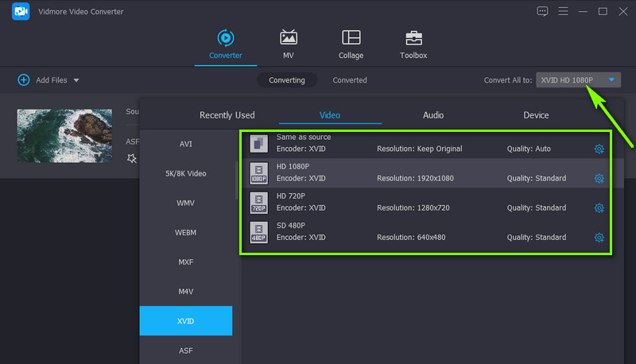Image resolution: width=636 pixels, height=364 pixels.
Task: Open settings gear for SD 480P preset
Action: tap(599, 238)
